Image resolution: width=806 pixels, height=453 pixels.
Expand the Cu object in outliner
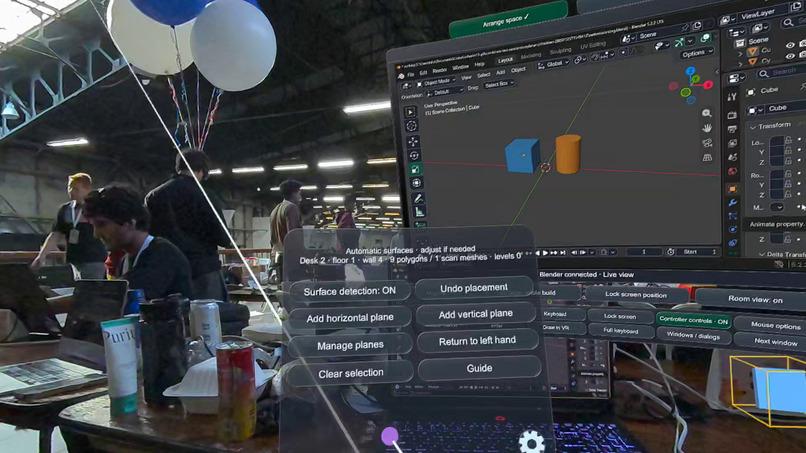pyautogui.click(x=740, y=53)
